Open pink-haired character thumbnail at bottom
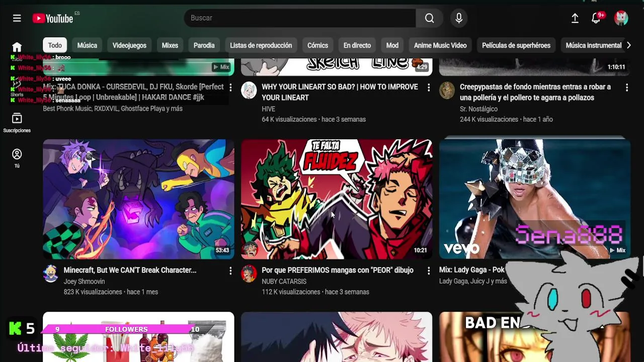644x362 pixels. (x=337, y=337)
